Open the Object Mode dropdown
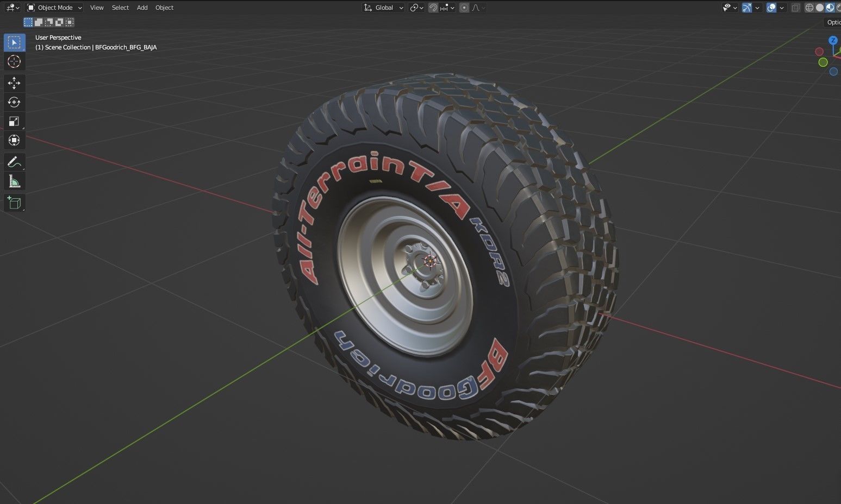 click(54, 8)
